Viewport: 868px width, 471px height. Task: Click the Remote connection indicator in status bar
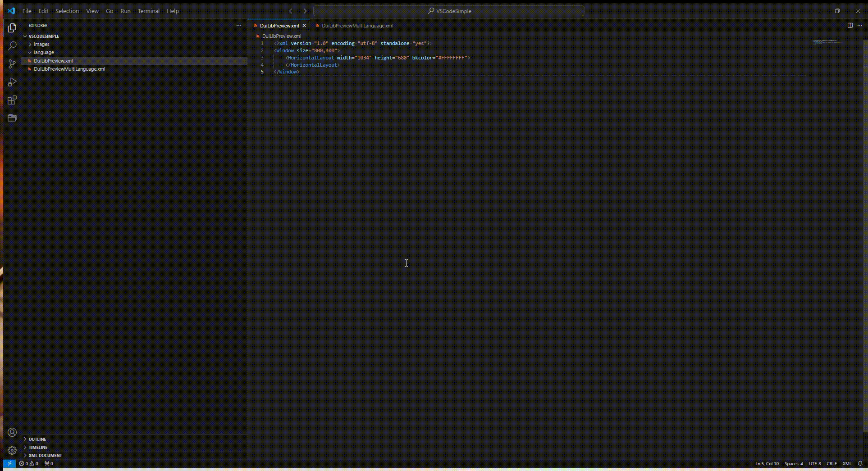coord(9,463)
